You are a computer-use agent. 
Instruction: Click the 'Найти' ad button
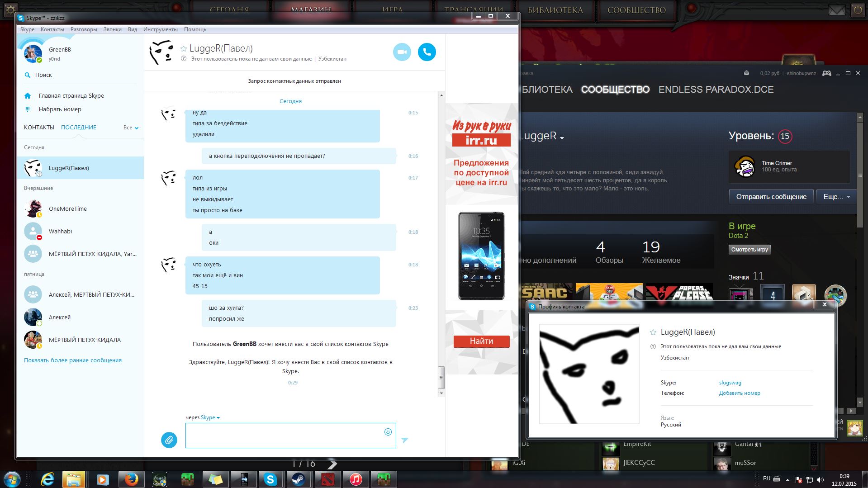481,341
